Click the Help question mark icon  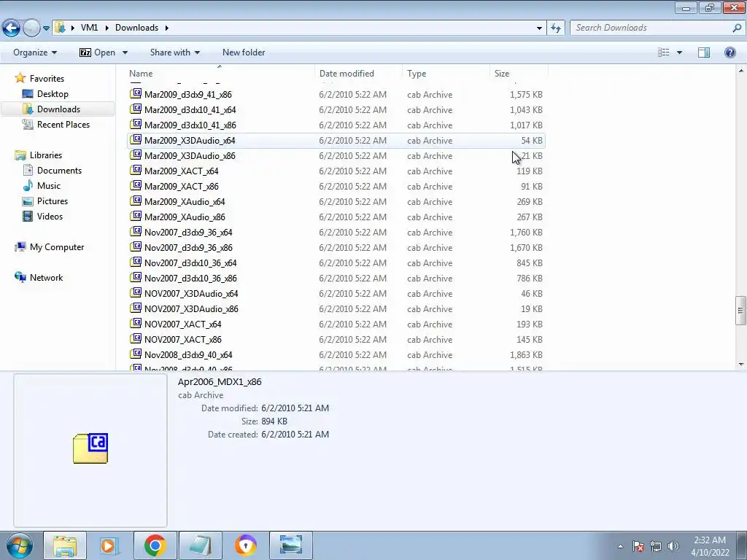pyautogui.click(x=729, y=52)
